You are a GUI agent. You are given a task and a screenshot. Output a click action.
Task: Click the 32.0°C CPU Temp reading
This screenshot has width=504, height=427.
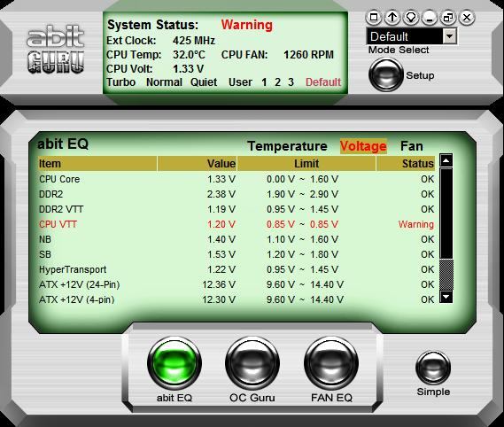(x=189, y=55)
